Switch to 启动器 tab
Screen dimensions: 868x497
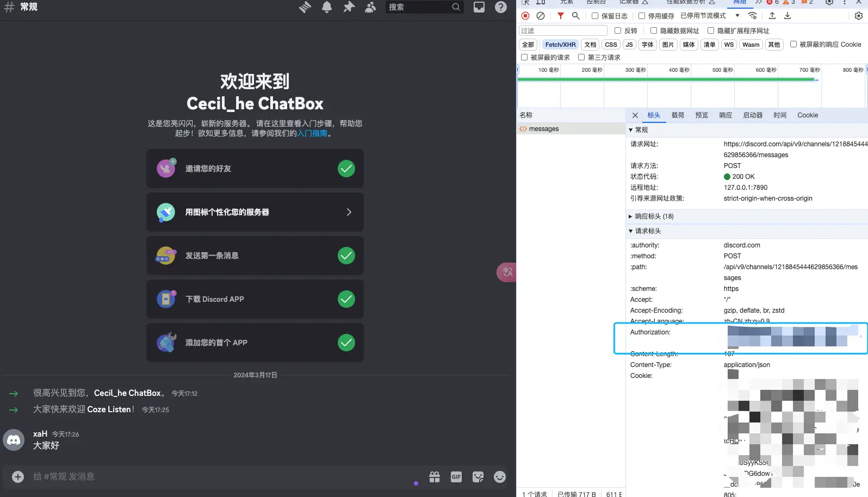[753, 115]
